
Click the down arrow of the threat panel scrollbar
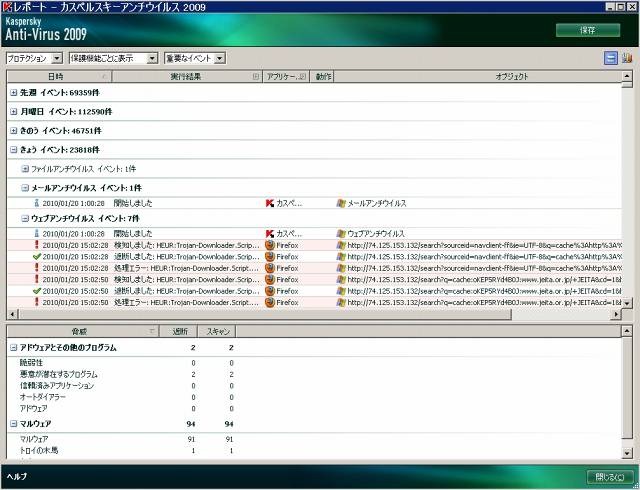pos(627,452)
